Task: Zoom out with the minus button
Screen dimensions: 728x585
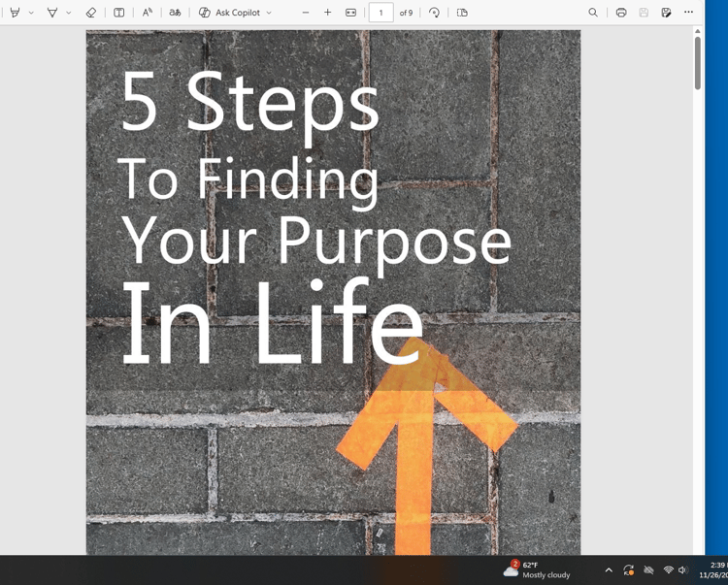Action: [306, 13]
